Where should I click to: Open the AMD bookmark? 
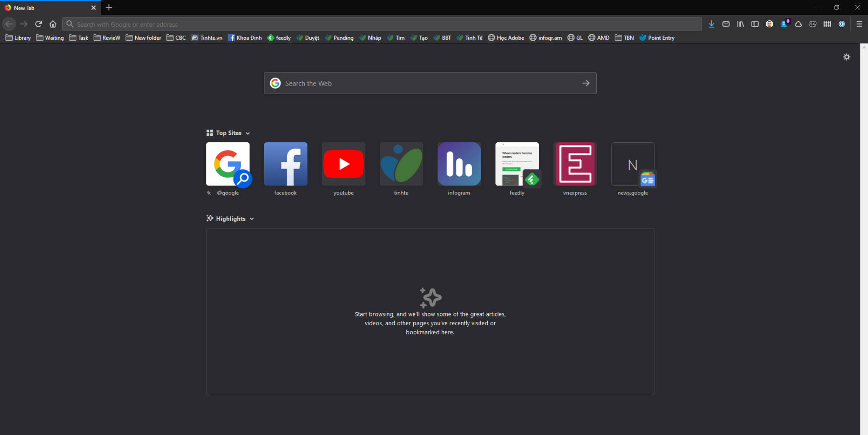[x=599, y=38]
